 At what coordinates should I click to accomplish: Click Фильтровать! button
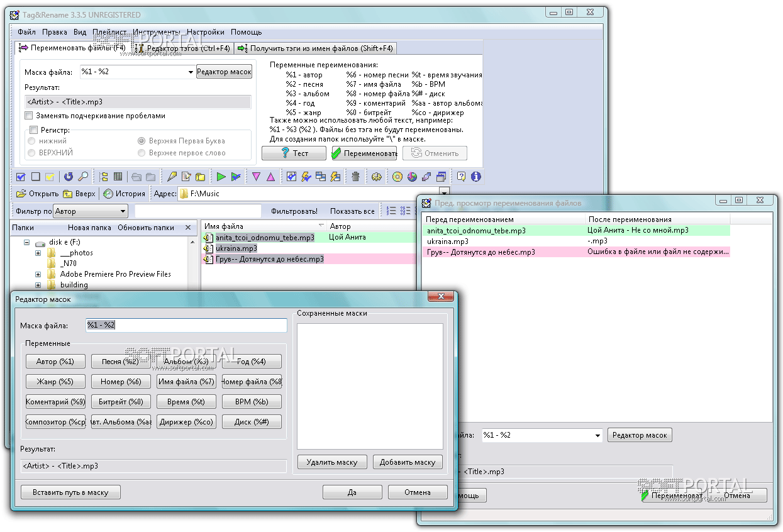294,211
